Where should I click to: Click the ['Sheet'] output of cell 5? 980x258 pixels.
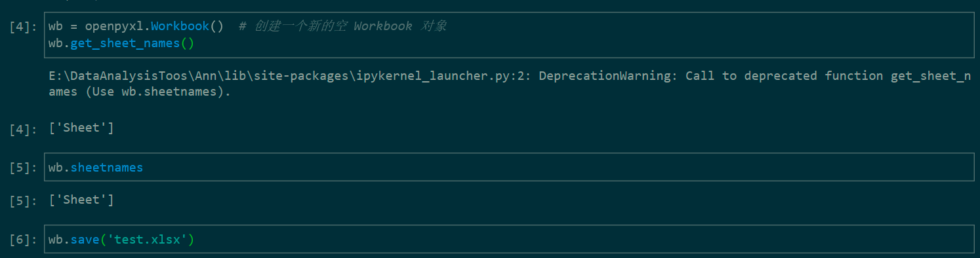(x=81, y=200)
